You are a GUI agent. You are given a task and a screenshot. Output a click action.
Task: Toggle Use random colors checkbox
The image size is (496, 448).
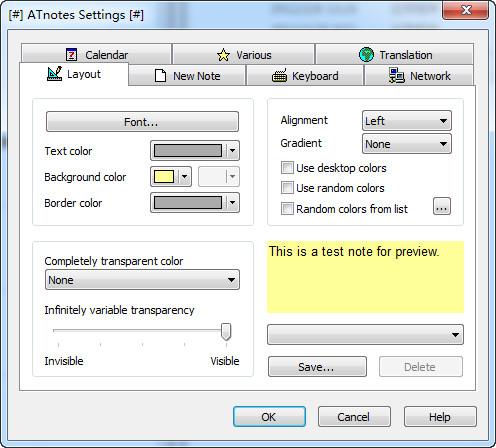click(x=287, y=188)
